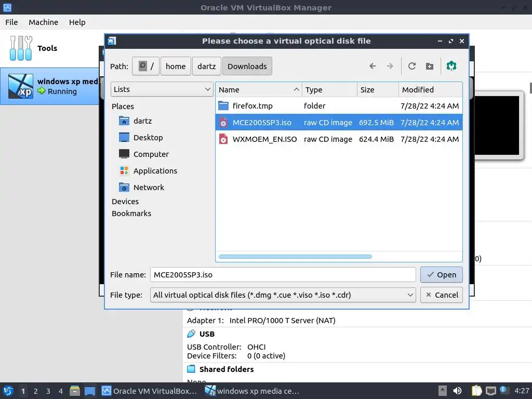
Task: Click the WXMOEM_EN.ISO disc image icon
Action: coord(223,139)
